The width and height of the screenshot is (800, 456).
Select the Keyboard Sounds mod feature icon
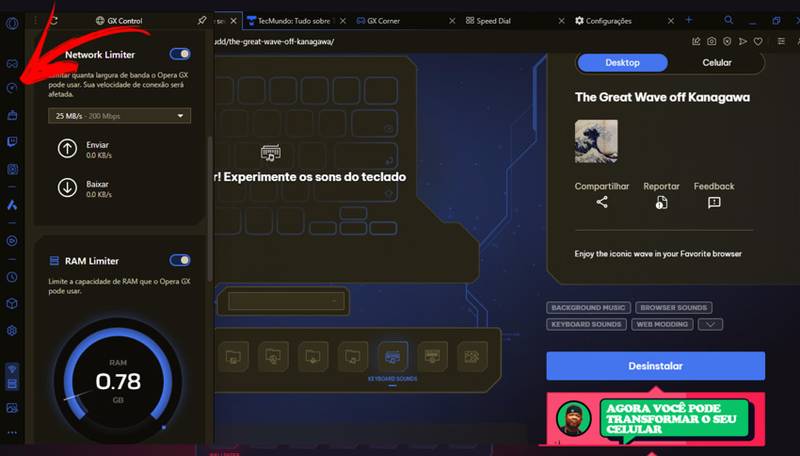click(393, 356)
